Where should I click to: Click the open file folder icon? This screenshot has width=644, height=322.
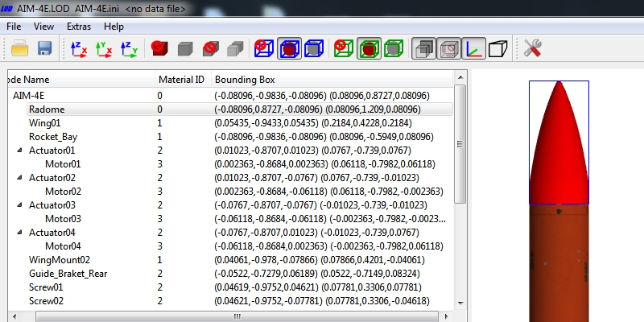click(x=19, y=48)
